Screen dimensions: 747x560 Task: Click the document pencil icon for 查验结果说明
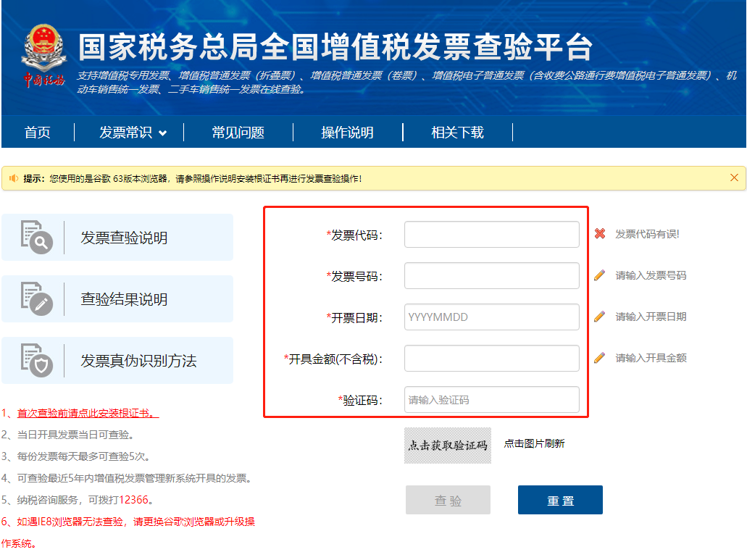click(37, 298)
